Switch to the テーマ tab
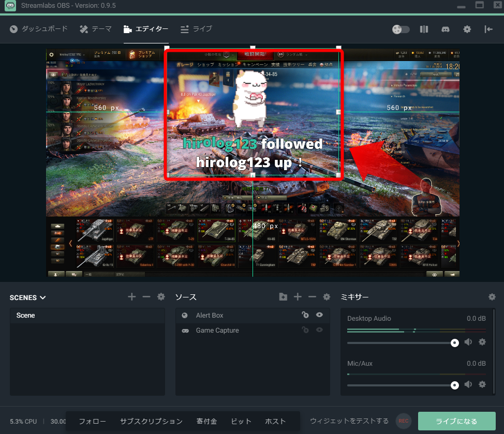Screen dimensions: 504x434 pyautogui.click(x=95, y=29)
